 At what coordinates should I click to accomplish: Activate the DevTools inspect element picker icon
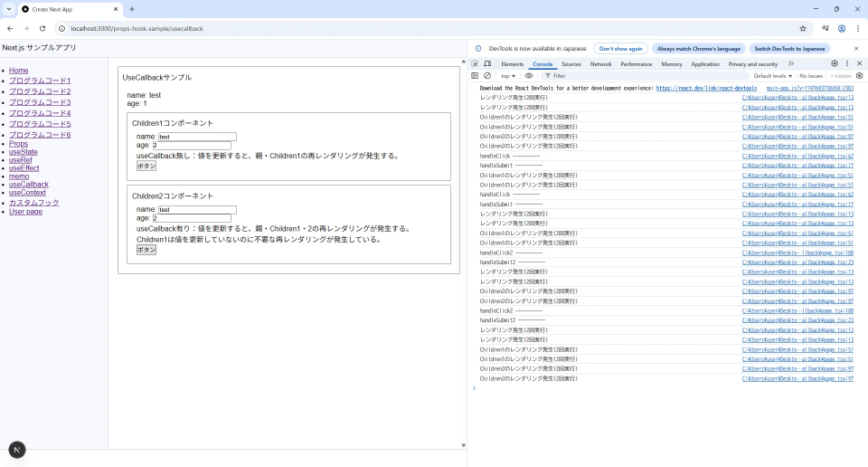pyautogui.click(x=475, y=63)
